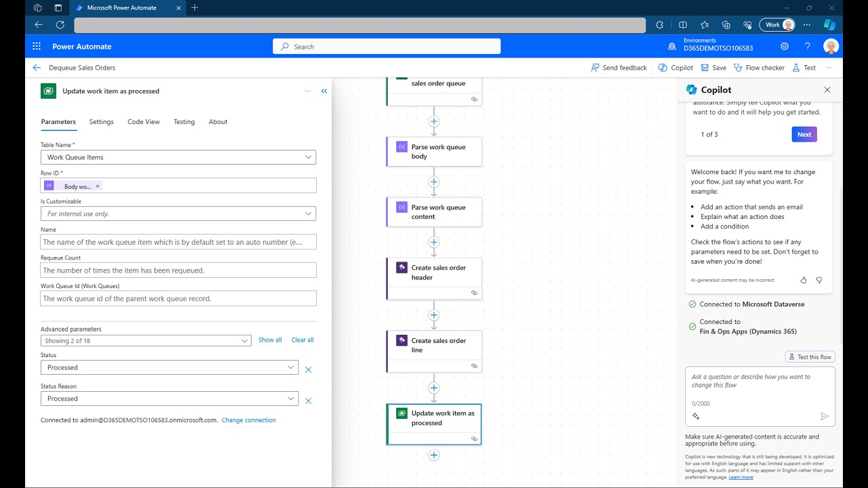Open the Power Automate app launcher waffle
Image resolution: width=868 pixels, height=488 pixels.
(x=37, y=47)
